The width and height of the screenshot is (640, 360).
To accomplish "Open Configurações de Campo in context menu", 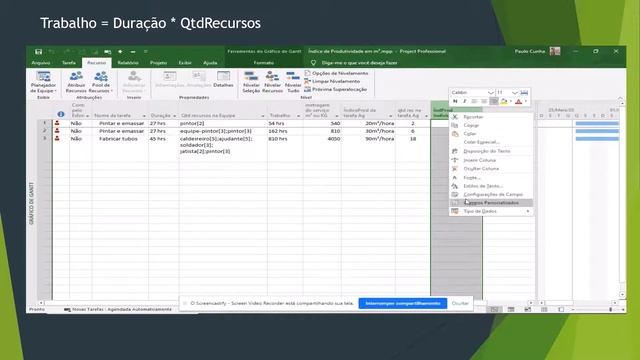I will [x=491, y=194].
